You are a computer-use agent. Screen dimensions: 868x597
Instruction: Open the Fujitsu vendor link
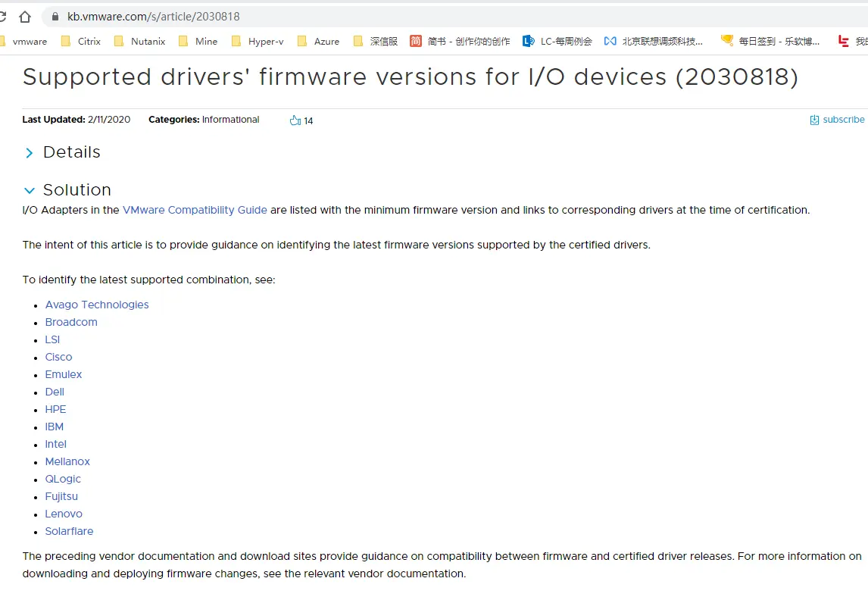click(61, 496)
